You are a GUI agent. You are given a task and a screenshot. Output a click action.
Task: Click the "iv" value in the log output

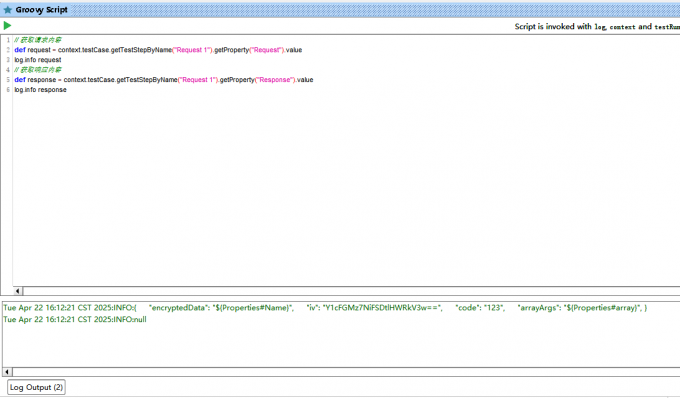(382, 308)
